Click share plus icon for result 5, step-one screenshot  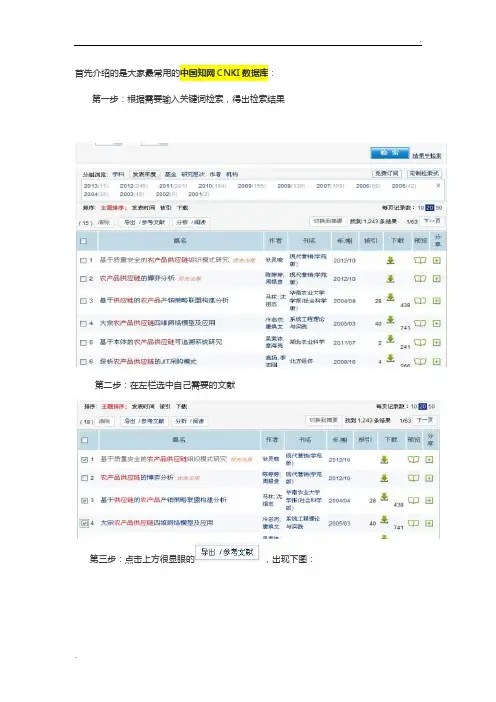(x=437, y=342)
